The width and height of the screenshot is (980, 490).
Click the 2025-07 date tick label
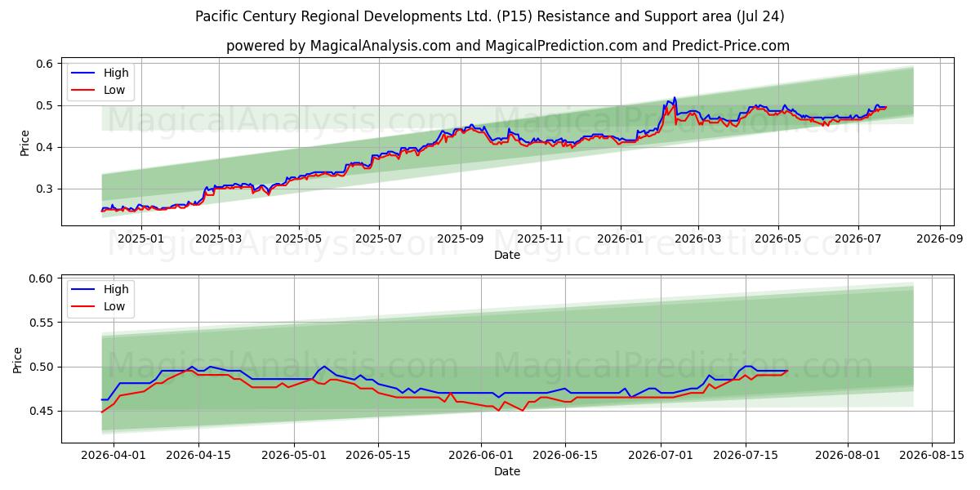(x=379, y=238)
